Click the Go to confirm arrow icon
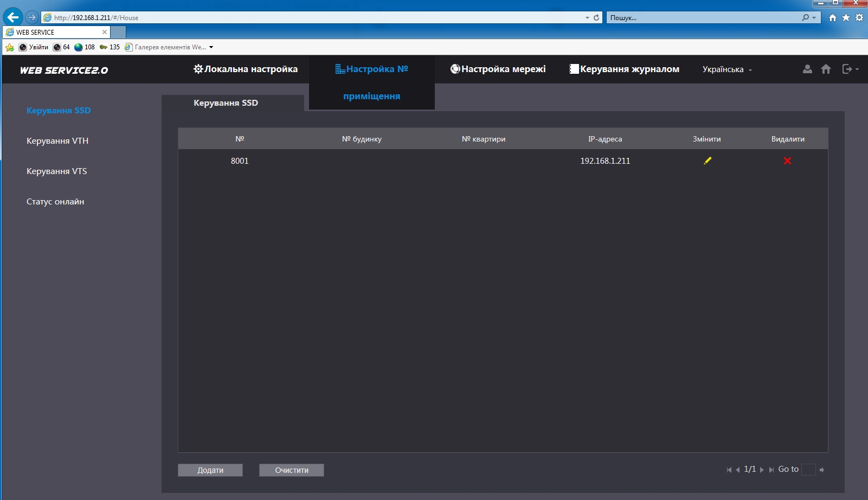The height and width of the screenshot is (500, 868). (822, 470)
